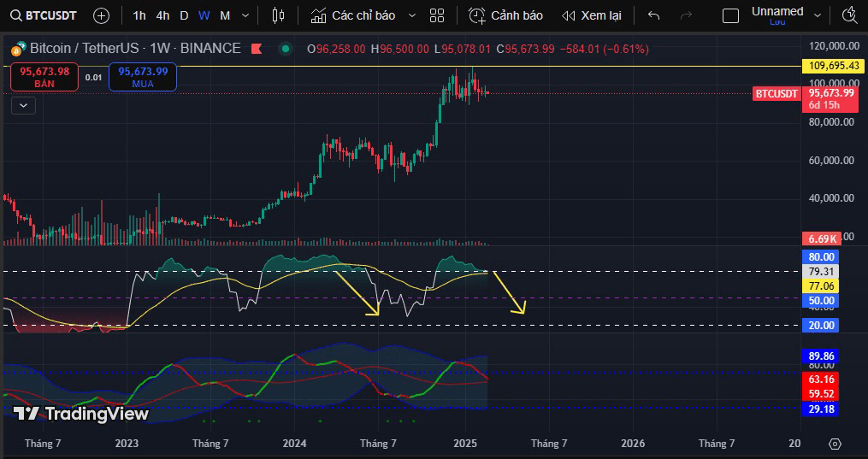The height and width of the screenshot is (459, 868).
Task: Create alert with Cảnh báo button
Action: [x=505, y=15]
